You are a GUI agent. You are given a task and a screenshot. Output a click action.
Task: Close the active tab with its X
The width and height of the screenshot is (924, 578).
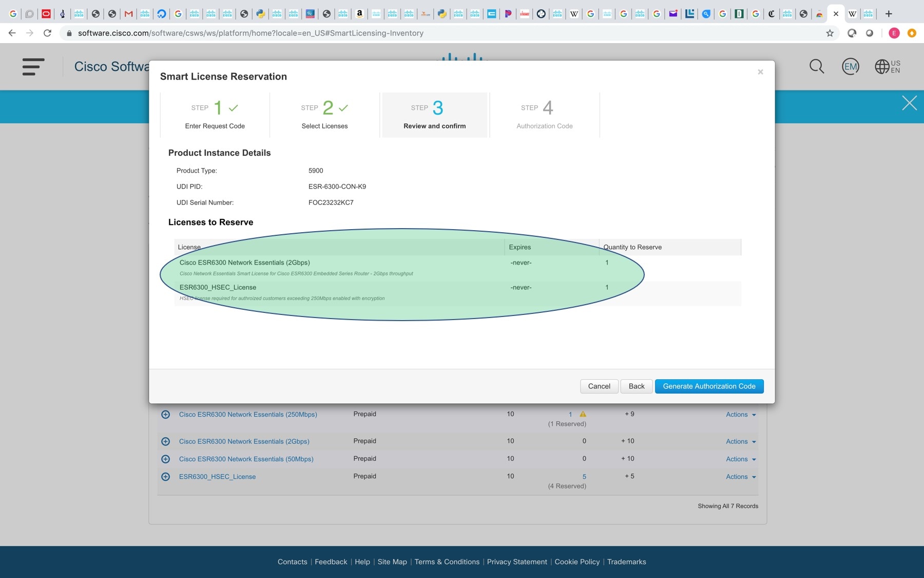point(836,14)
